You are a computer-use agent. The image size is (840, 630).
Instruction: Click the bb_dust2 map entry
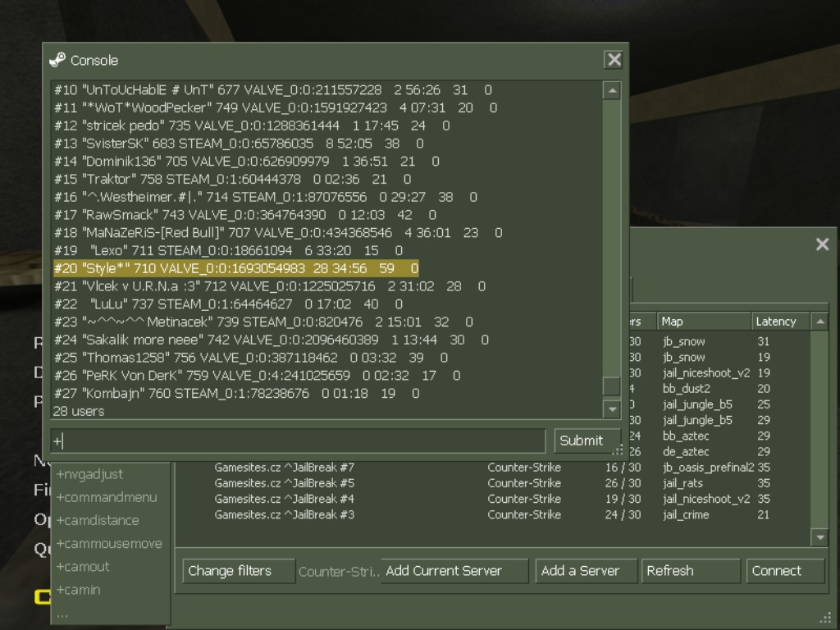tap(687, 389)
